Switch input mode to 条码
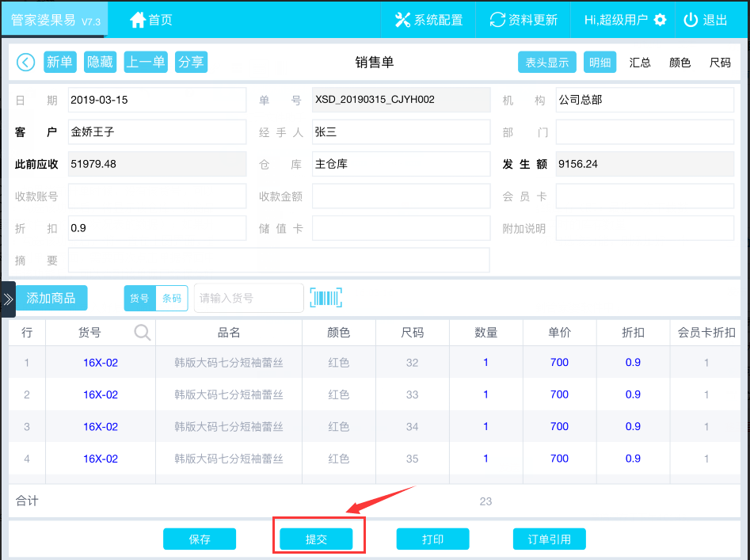Screen dimensions: 750x560 (172, 299)
